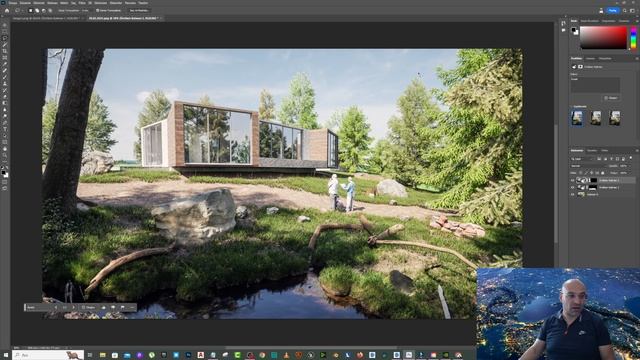Open the layer filter type dropdown
This screenshot has width=640, height=360.
[583, 159]
